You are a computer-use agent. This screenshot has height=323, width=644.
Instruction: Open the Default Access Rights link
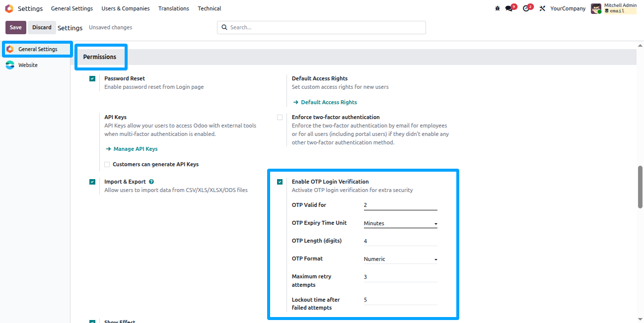pos(329,102)
